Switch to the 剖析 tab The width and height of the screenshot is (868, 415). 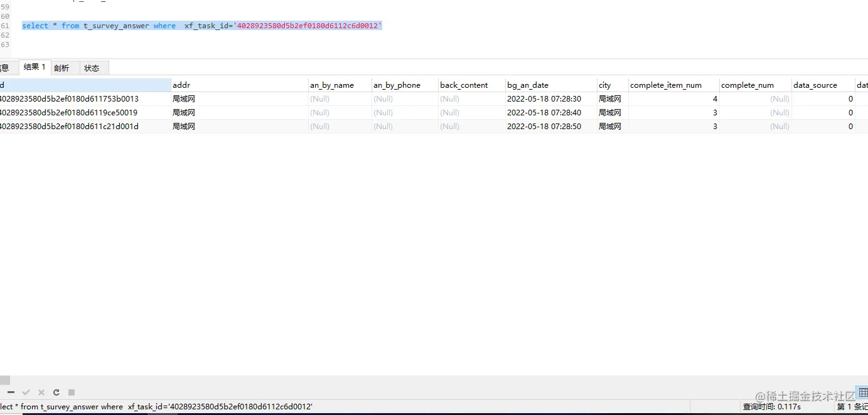pos(62,68)
